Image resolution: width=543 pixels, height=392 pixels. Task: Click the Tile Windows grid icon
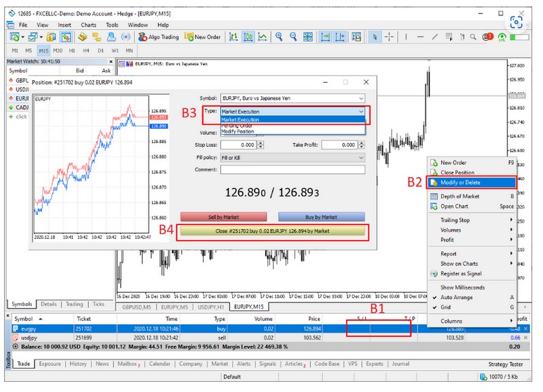308,37
